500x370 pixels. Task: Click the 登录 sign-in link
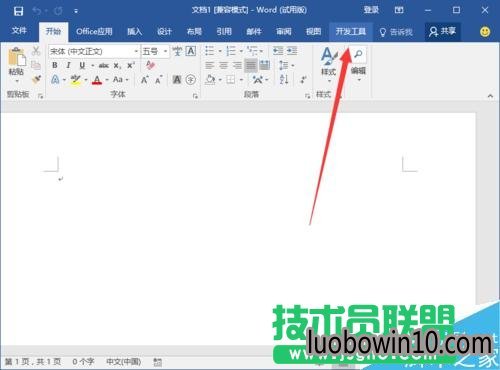coord(371,10)
